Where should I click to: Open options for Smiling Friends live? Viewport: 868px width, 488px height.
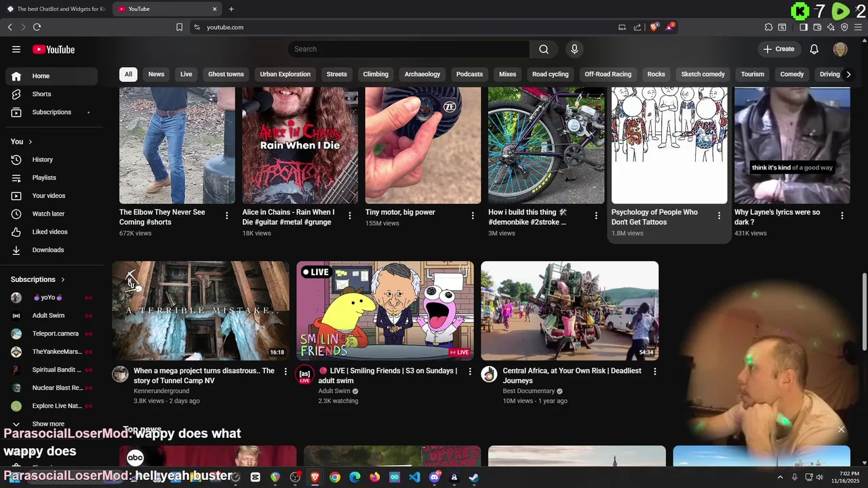470,371
